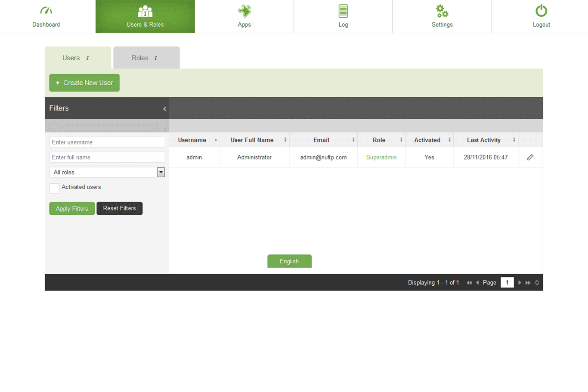Image resolution: width=588 pixels, height=392 pixels.
Task: Click the Reset Filters button
Action: click(119, 208)
